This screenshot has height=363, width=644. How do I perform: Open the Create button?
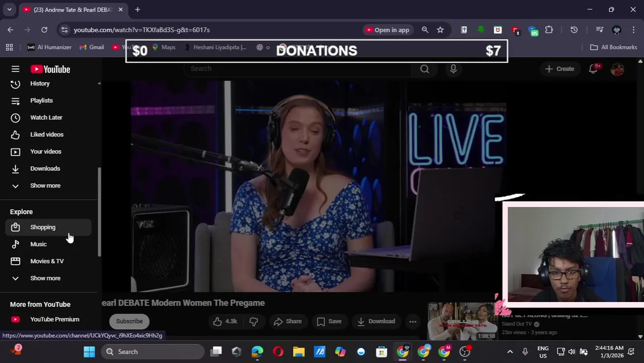click(x=560, y=69)
